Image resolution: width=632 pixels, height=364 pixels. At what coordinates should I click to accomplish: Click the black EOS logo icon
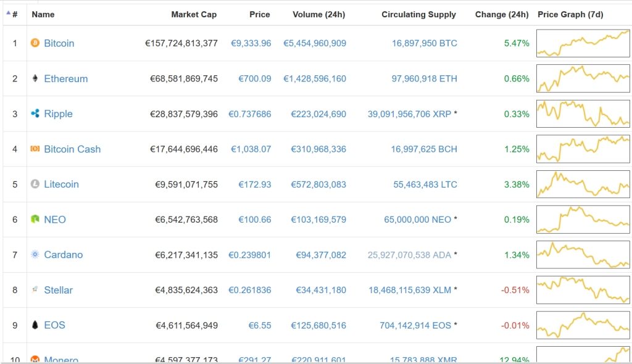coord(35,325)
